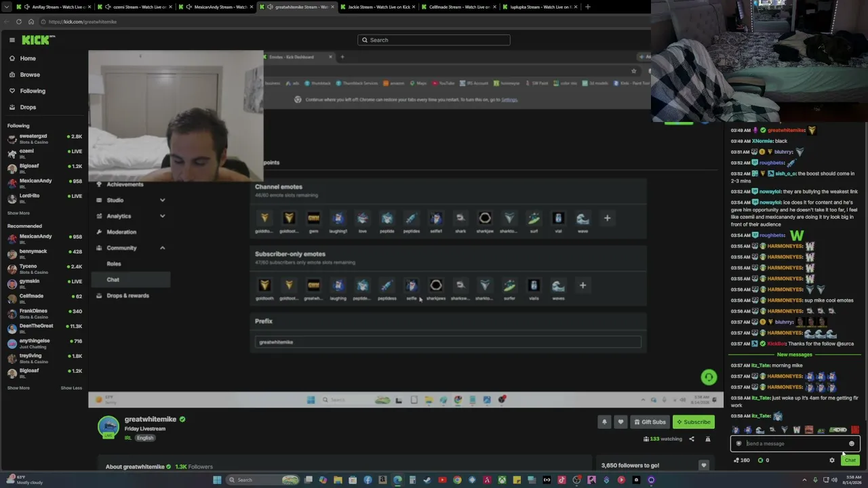Open Windows Start menu
Viewport: 868px width, 488px height.
[x=217, y=480]
